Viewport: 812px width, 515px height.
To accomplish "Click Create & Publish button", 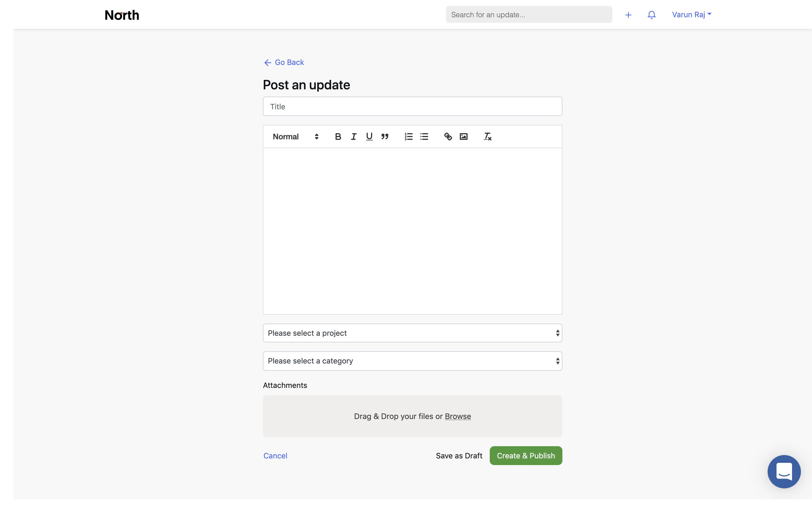I will click(x=526, y=456).
